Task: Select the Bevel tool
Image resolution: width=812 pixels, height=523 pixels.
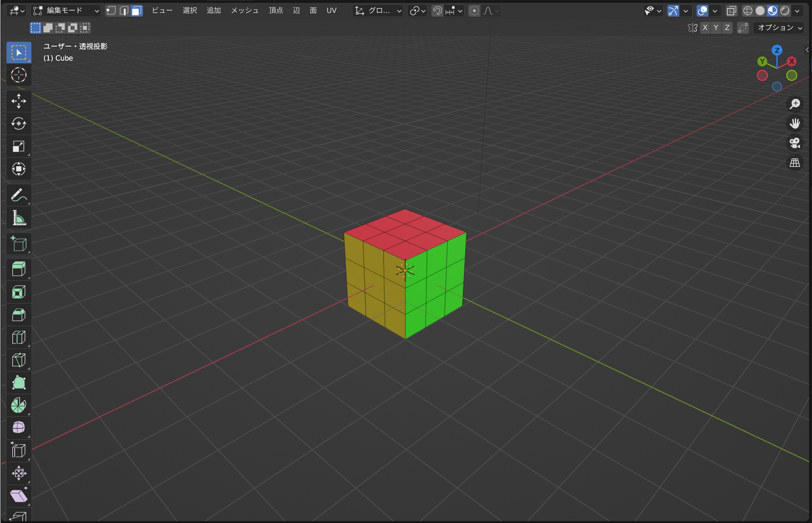Action: point(19,314)
